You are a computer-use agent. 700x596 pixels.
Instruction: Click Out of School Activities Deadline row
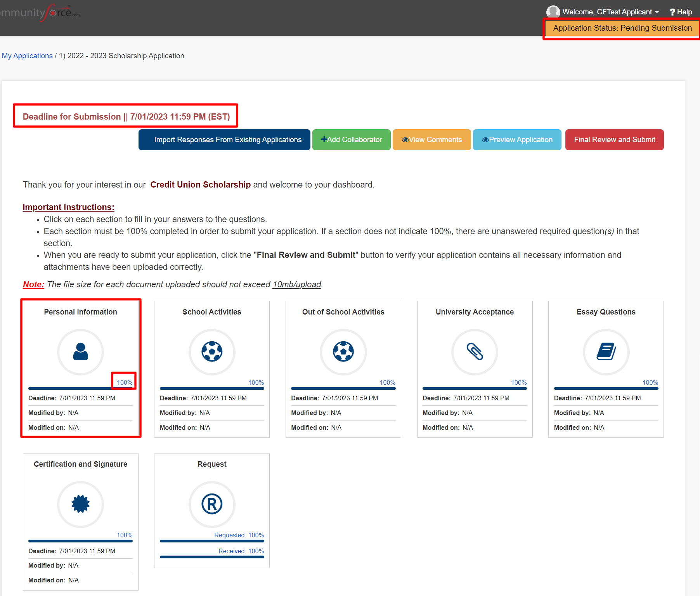coord(343,398)
